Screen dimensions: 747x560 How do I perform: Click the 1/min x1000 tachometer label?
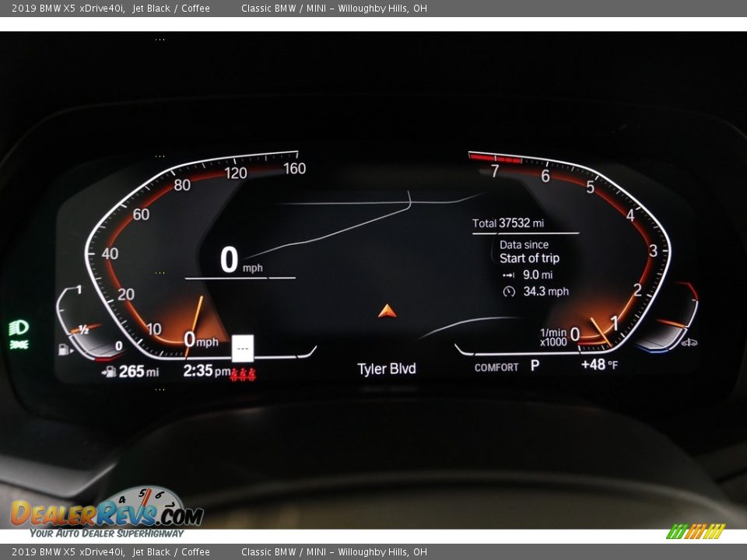tap(553, 337)
